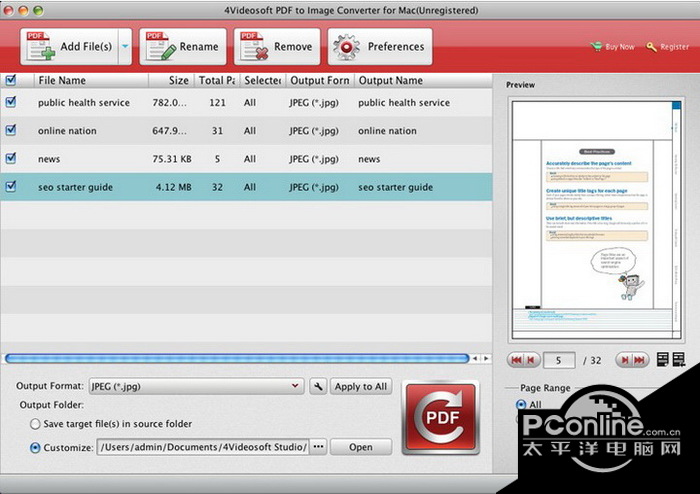Click the 4.12 MB size cell

(x=174, y=187)
